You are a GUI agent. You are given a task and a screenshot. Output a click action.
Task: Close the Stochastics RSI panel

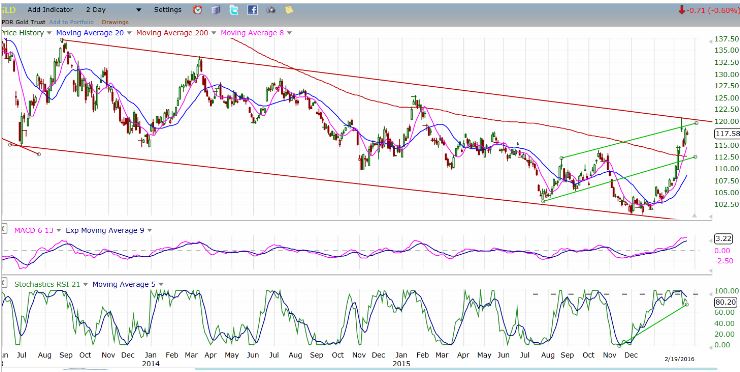(x=4, y=284)
